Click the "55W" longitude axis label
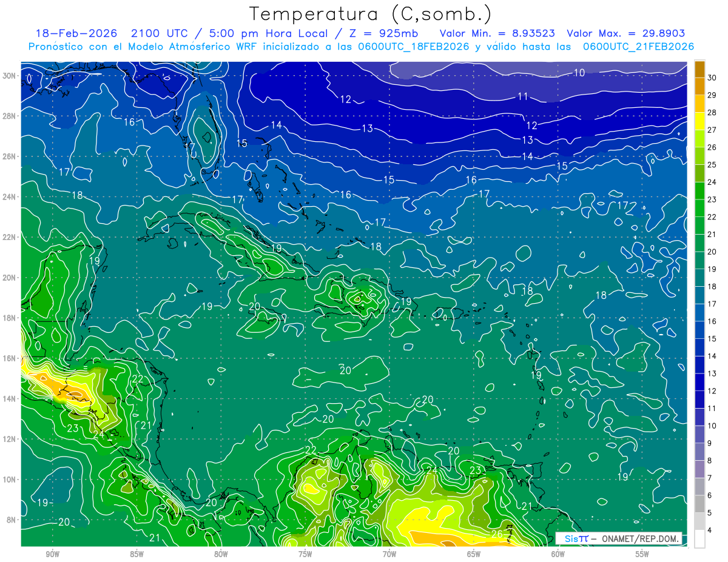The width and height of the screenshot is (728, 562). [642, 554]
